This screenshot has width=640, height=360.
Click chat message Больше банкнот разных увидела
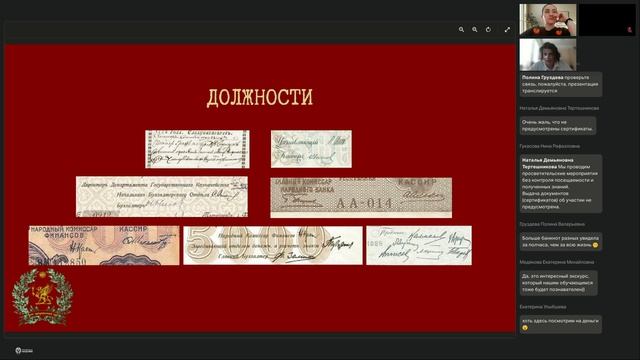(x=560, y=242)
